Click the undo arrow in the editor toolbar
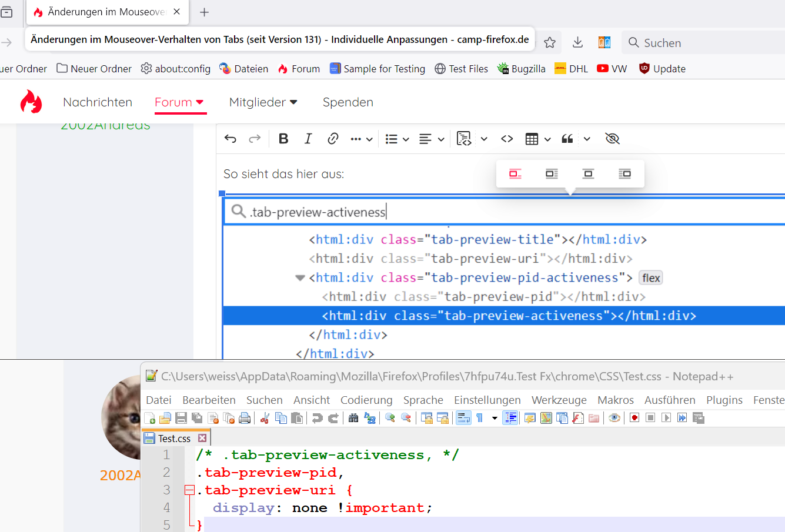This screenshot has width=785, height=532. point(231,139)
